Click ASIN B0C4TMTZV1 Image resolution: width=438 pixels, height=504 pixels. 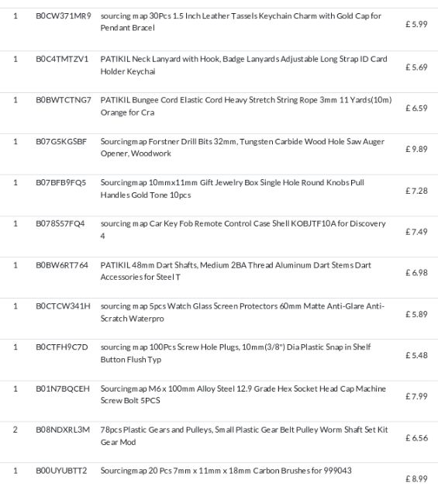coord(62,59)
